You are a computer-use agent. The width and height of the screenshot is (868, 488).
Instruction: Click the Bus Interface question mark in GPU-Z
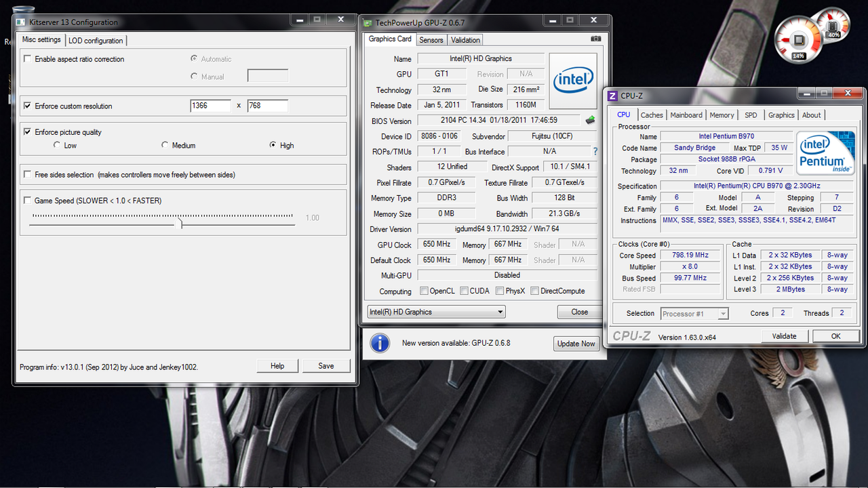tap(595, 152)
